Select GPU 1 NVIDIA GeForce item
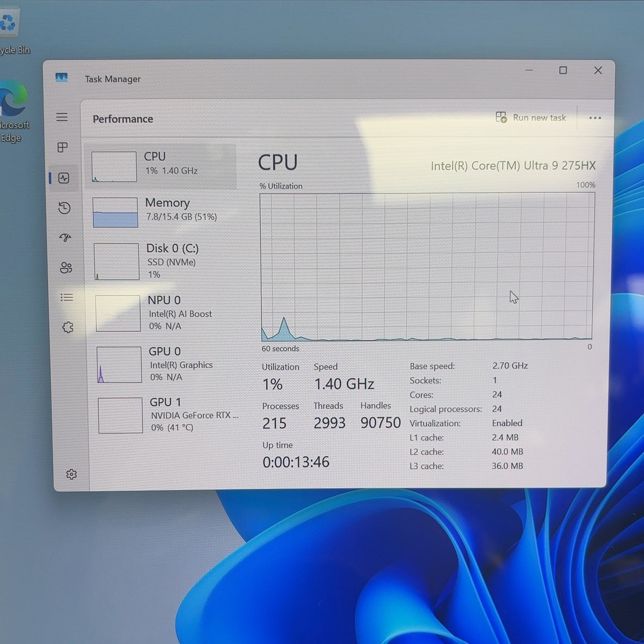The height and width of the screenshot is (644, 644). 166,414
